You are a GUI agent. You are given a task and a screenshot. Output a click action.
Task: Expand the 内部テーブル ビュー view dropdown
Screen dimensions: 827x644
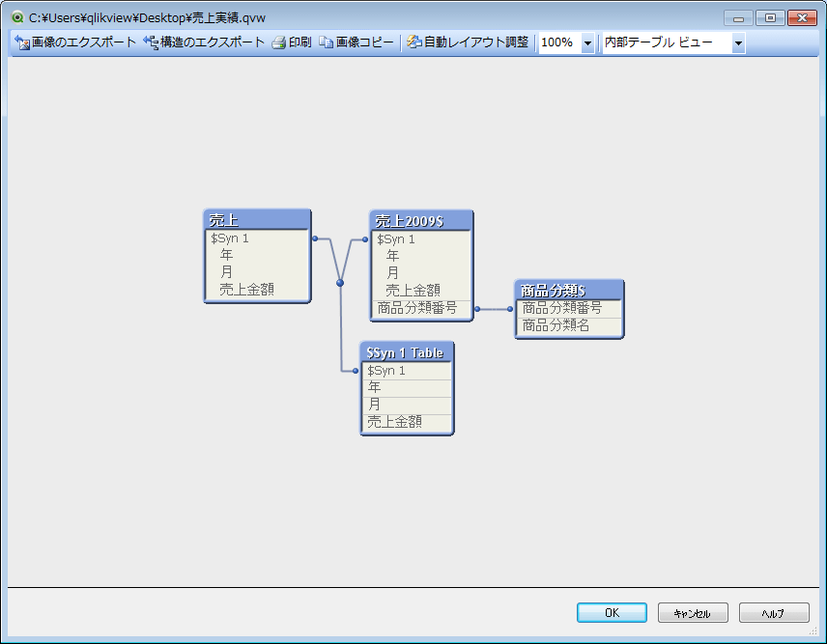click(738, 43)
